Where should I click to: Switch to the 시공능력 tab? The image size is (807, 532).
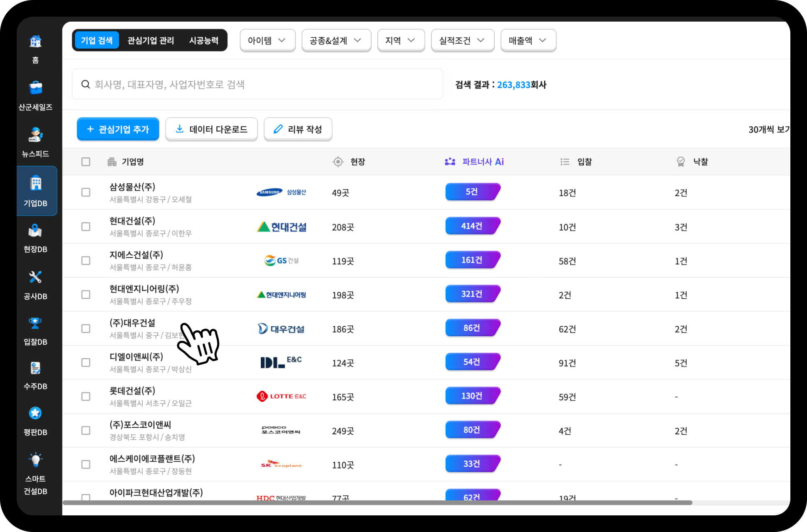204,40
